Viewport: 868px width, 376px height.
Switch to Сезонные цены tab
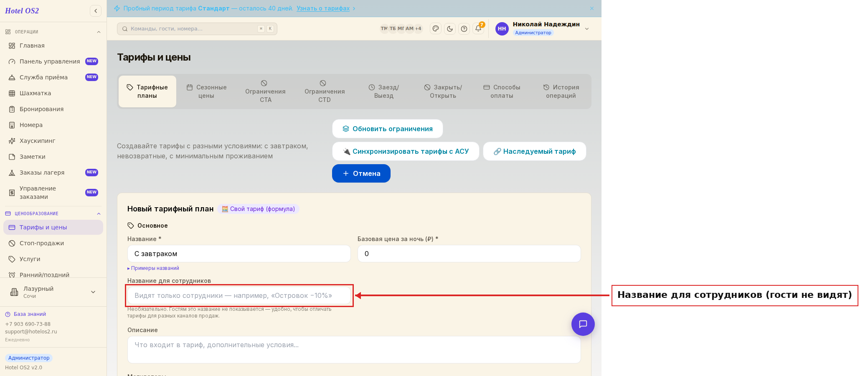click(x=206, y=91)
